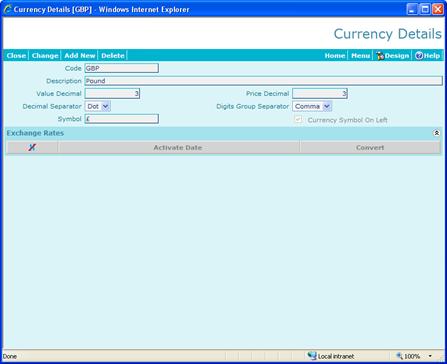Click the Internet Explorer title bar icon
Screen dimensions: 447x364
tap(7, 9)
